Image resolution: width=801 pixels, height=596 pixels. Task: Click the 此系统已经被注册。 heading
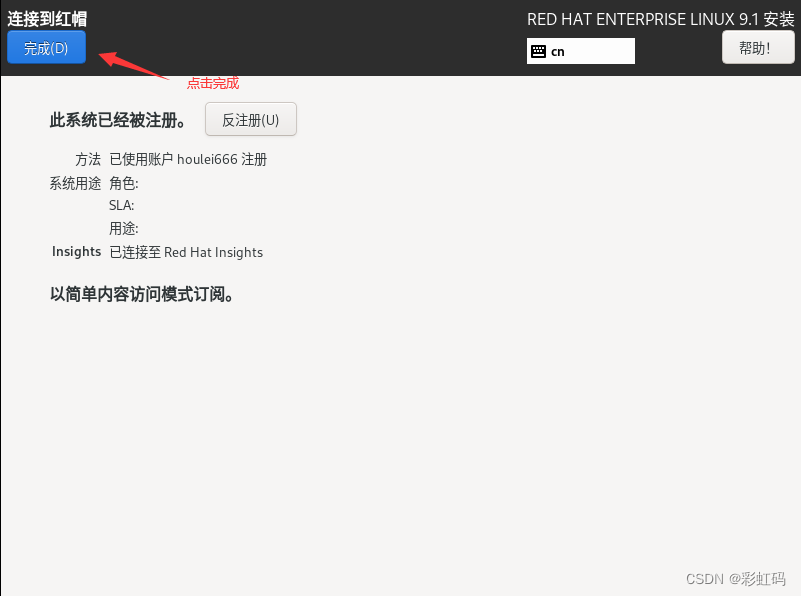(x=118, y=121)
